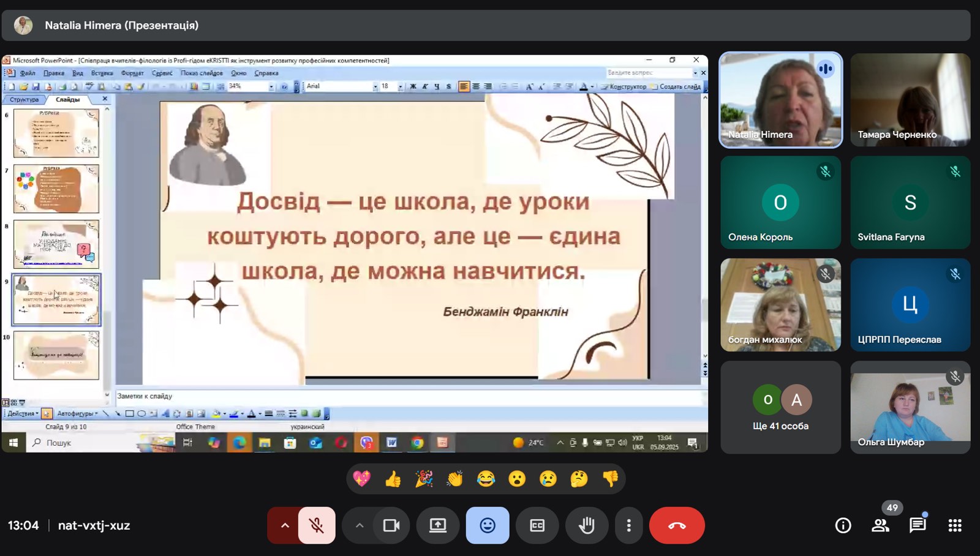Show the participants list with 49 people
This screenshot has width=980, height=556.
pyautogui.click(x=881, y=525)
